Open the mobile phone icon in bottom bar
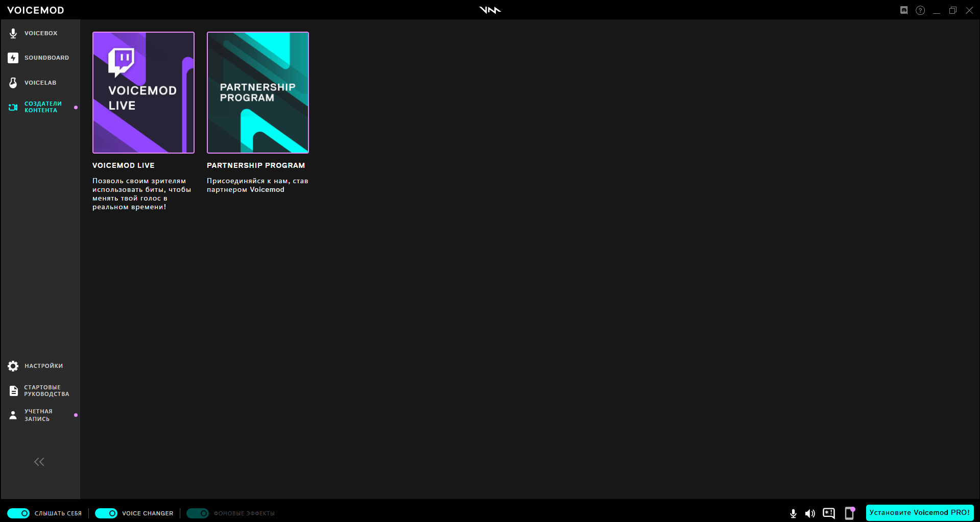Image resolution: width=980 pixels, height=522 pixels. pos(850,513)
